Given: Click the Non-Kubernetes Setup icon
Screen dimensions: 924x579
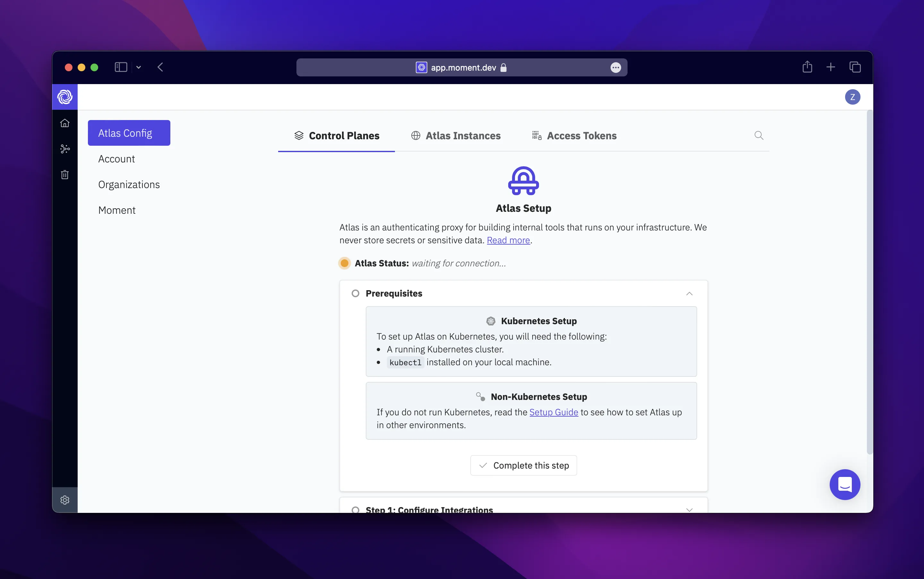Looking at the screenshot, I should click(480, 397).
